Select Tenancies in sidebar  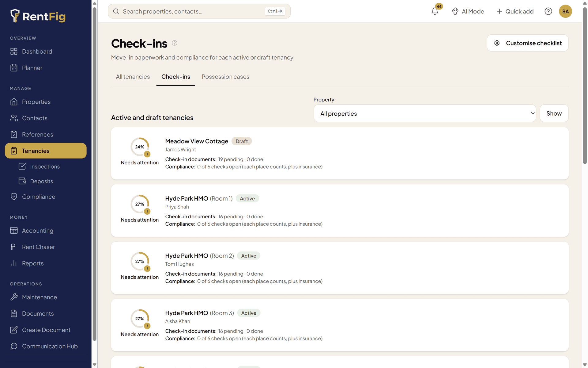[46, 151]
